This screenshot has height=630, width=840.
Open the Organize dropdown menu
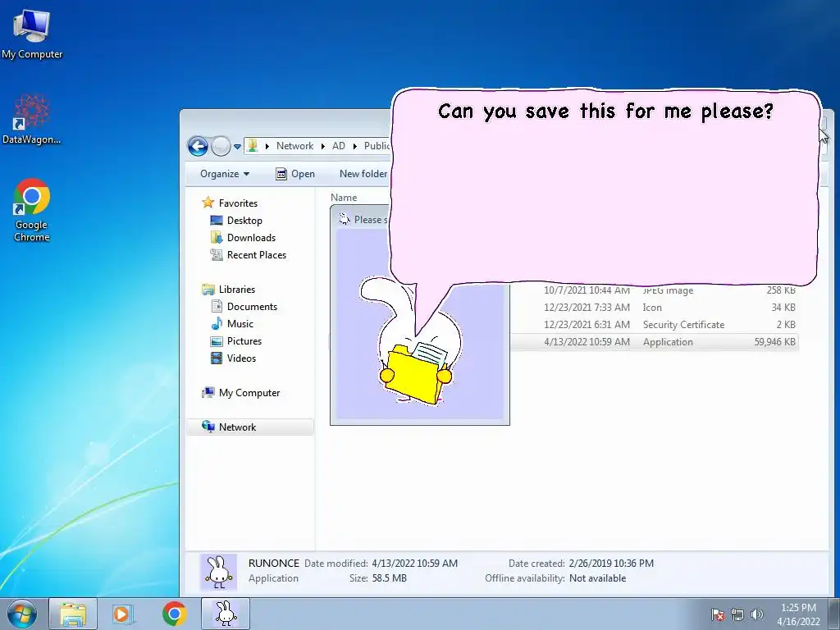pos(225,174)
